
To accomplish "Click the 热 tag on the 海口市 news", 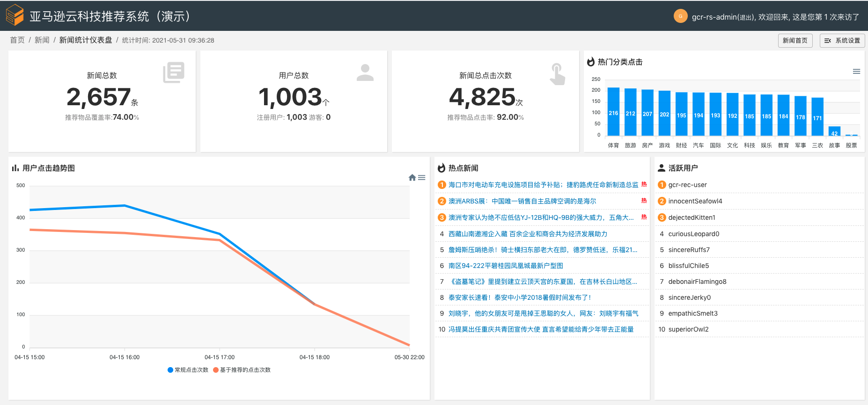I will pos(644,184).
